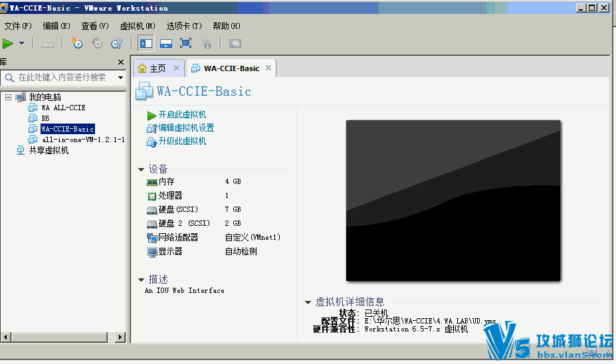Select WA ALL-CCIE virtual machine
616x364 pixels.
(x=63, y=108)
